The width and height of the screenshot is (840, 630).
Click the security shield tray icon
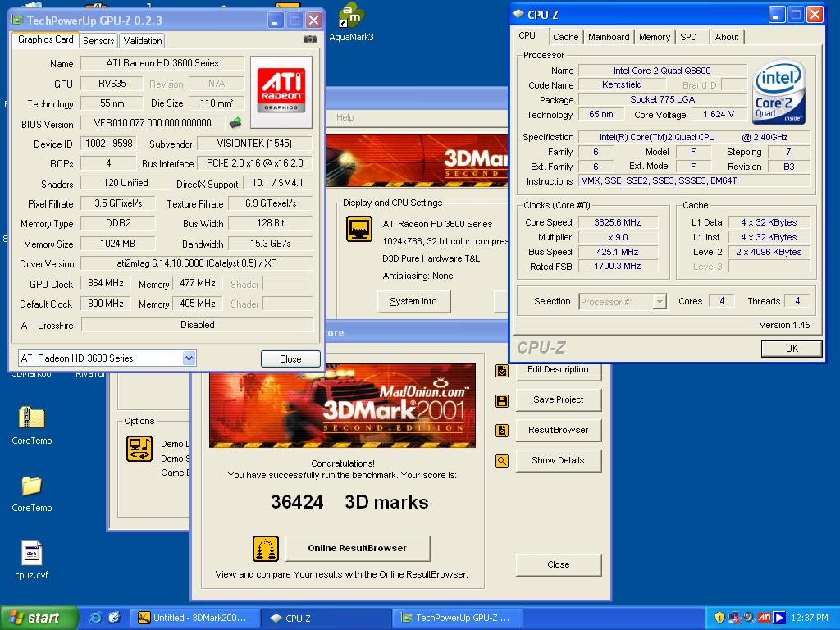click(x=719, y=618)
